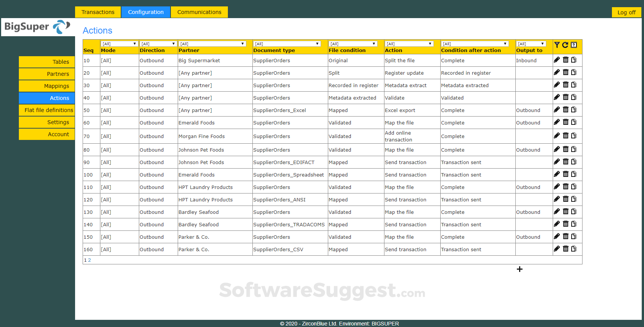644x327 pixels.
Task: Click trash icon for seq 160 row
Action: (566, 249)
